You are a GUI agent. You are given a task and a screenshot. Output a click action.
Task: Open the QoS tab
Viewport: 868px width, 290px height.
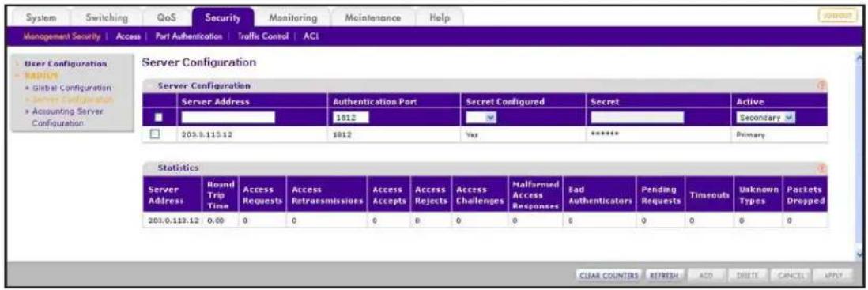[167, 17]
